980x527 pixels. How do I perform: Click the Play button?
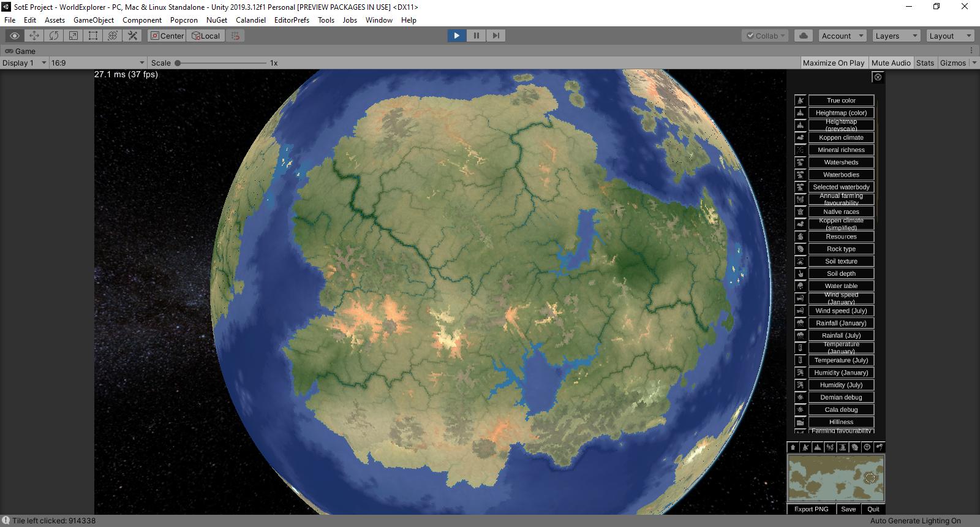[x=457, y=36]
